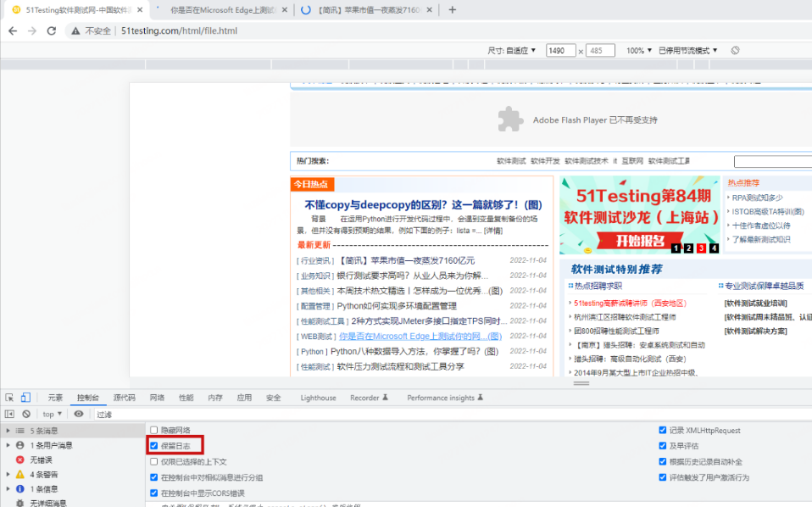Toggle device toolbar icon
The image size is (812, 507).
25,398
